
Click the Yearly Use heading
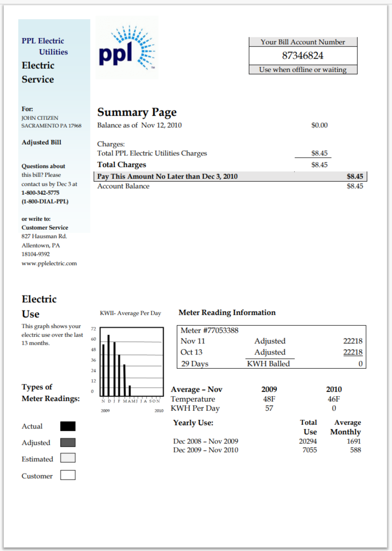(x=193, y=423)
